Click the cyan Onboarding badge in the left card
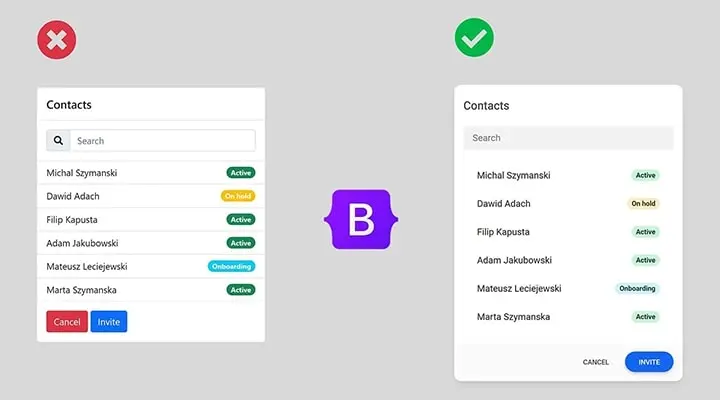 click(x=231, y=266)
